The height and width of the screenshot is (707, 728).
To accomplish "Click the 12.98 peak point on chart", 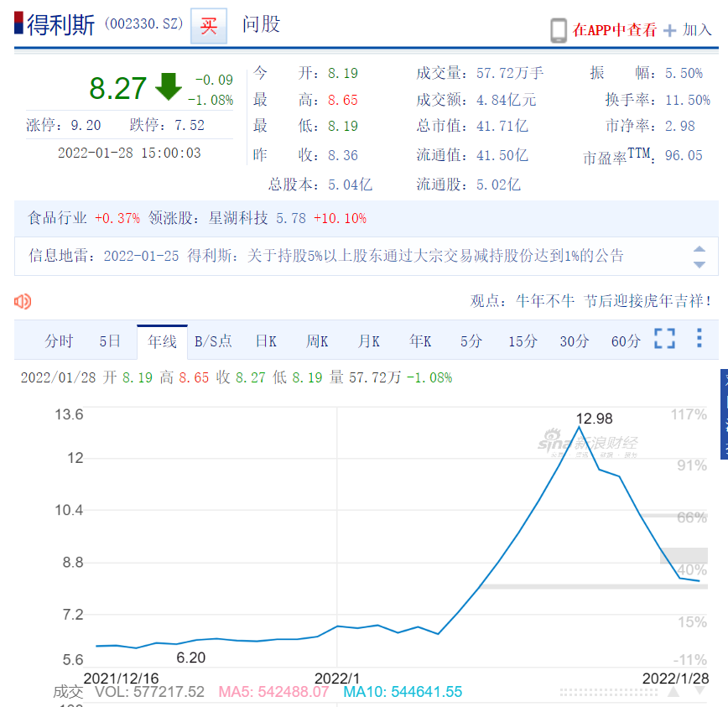I will coord(579,426).
